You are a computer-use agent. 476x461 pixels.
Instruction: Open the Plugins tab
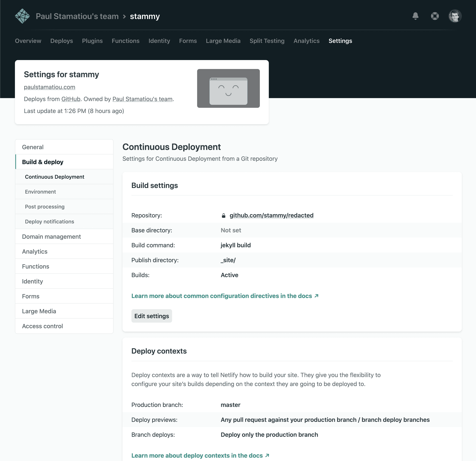coord(92,41)
